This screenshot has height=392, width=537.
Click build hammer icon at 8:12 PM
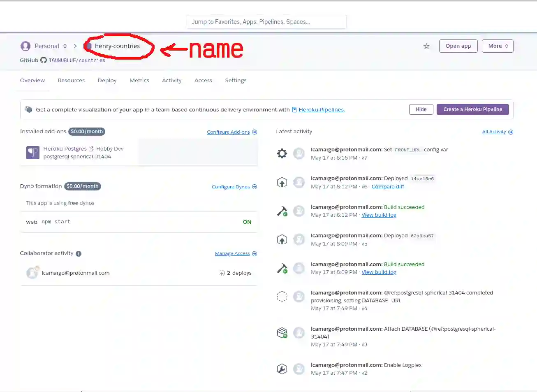(x=282, y=211)
